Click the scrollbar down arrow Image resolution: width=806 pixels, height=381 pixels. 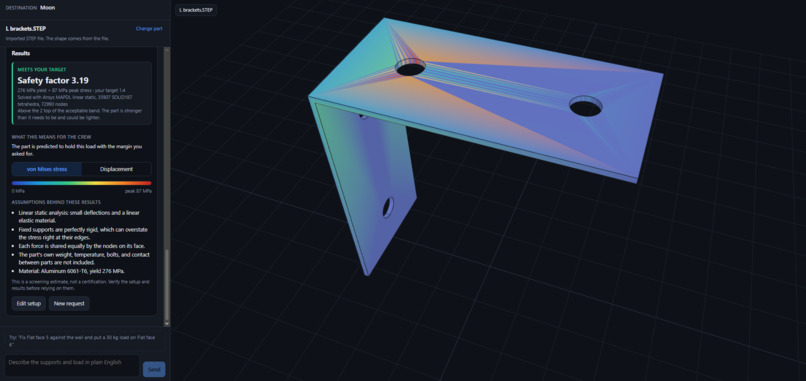point(167,323)
